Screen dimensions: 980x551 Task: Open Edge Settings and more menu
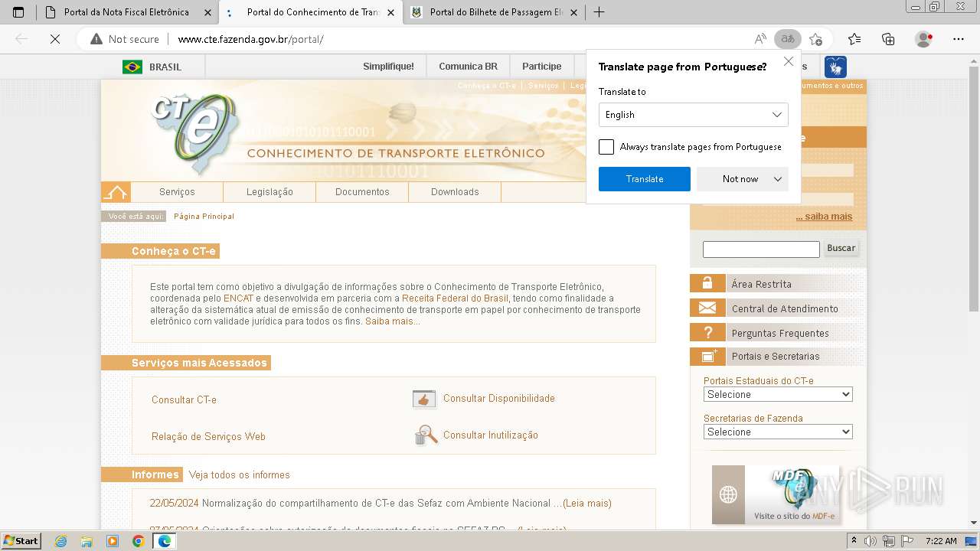[x=959, y=39]
